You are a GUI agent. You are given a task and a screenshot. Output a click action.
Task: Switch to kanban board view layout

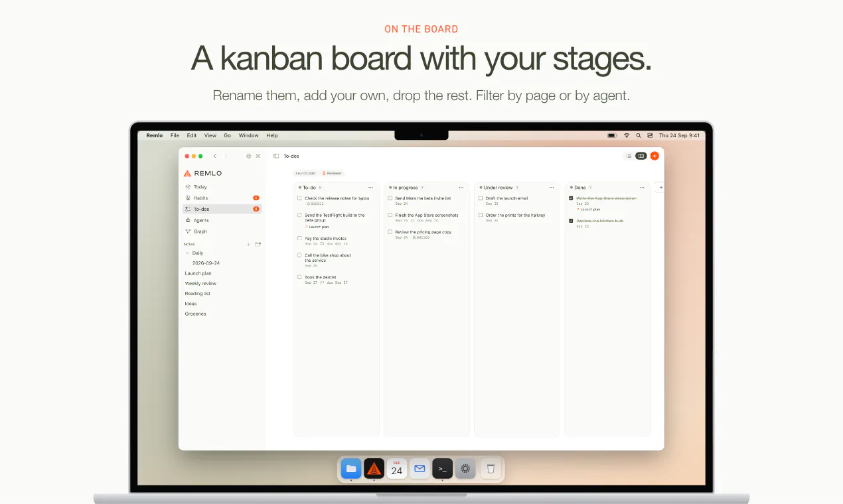641,156
